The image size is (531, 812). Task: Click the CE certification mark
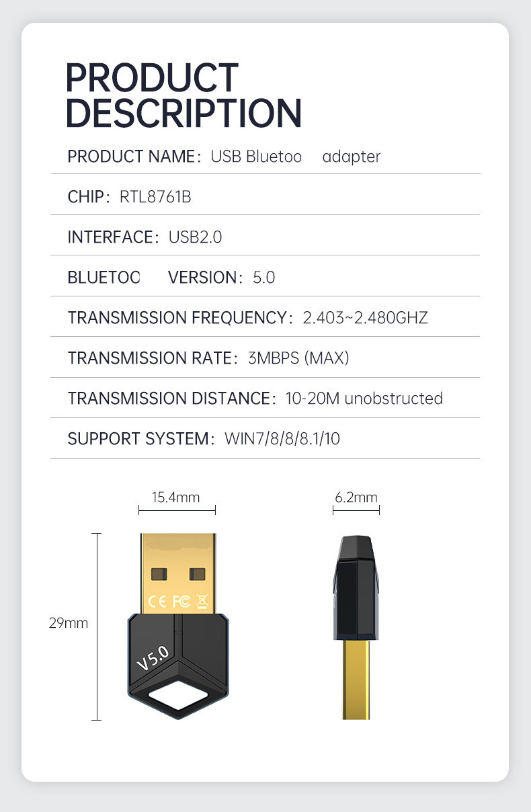[x=157, y=600]
